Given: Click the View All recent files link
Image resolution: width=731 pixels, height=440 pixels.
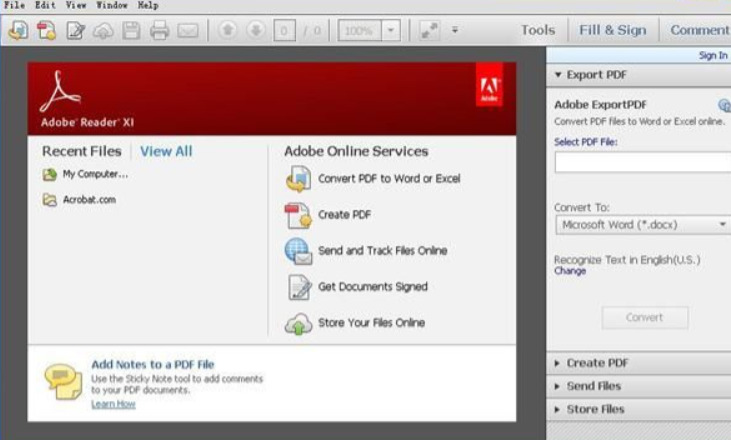Looking at the screenshot, I should 166,151.
